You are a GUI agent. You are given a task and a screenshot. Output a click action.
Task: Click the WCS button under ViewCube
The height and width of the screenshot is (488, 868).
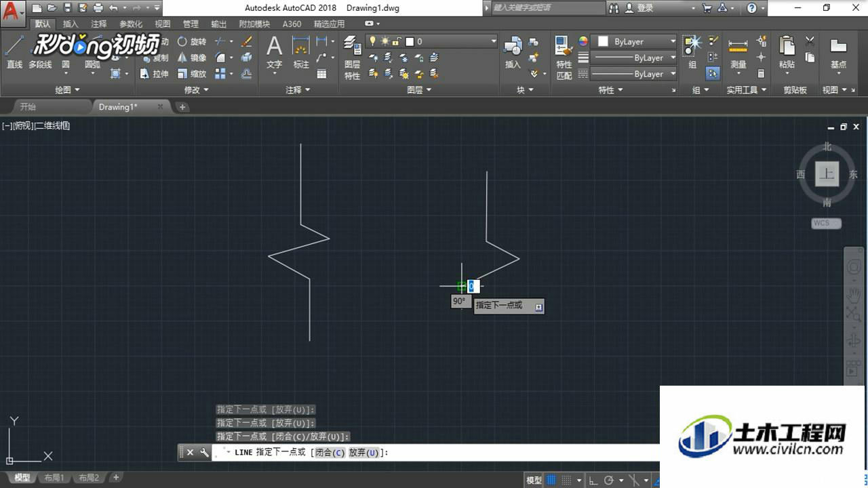coord(826,223)
